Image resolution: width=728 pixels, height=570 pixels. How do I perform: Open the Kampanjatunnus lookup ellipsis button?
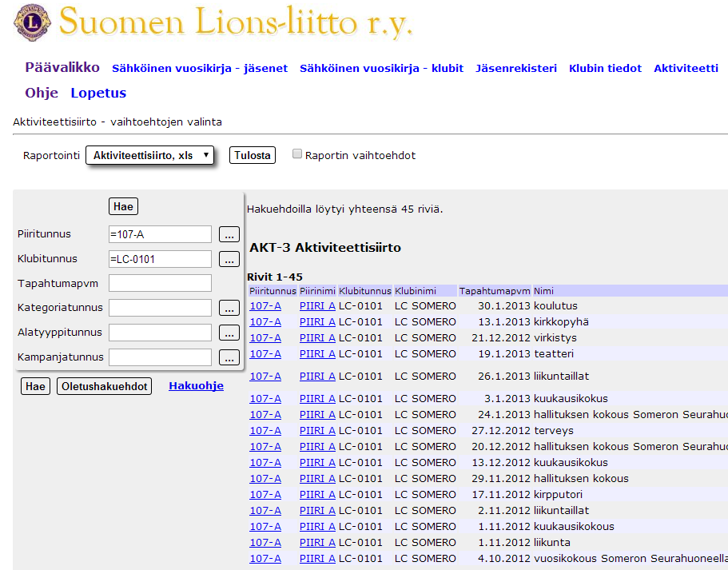pos(229,357)
